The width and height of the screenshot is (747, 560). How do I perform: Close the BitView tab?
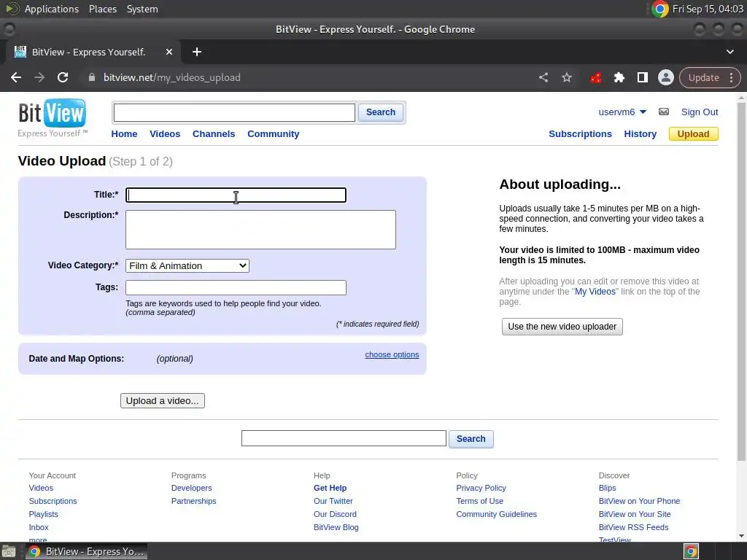169,52
